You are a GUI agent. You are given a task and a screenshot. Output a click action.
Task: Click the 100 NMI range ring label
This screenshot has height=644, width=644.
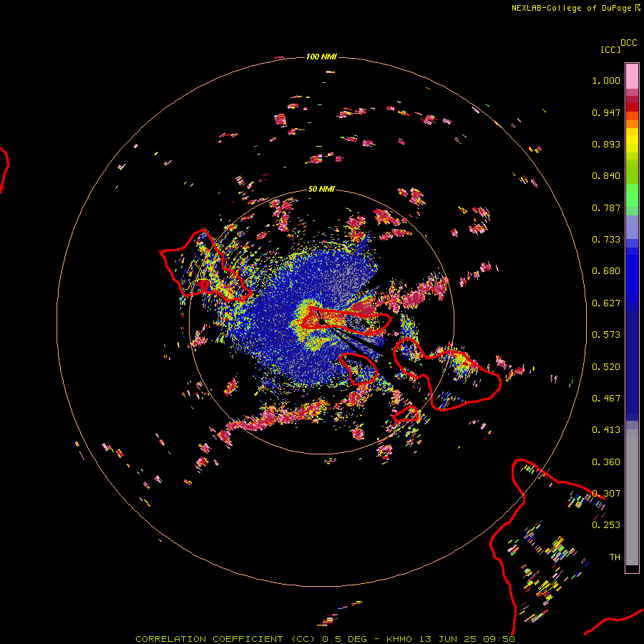(x=321, y=57)
